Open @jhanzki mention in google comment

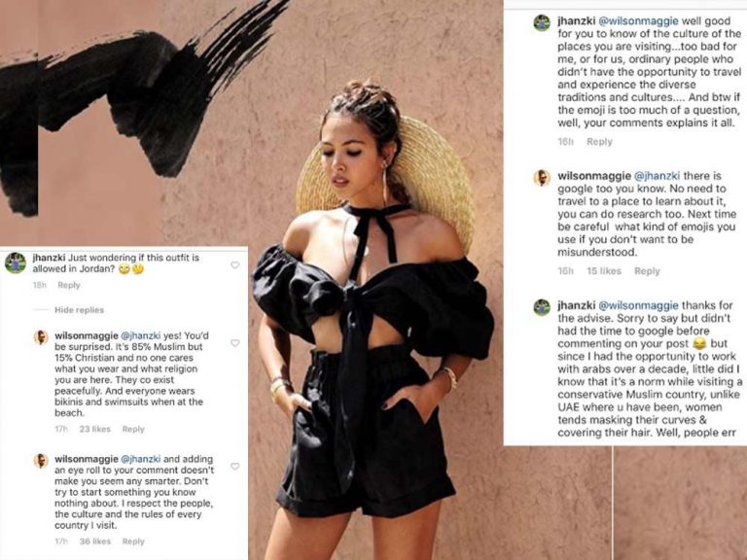coord(657,176)
